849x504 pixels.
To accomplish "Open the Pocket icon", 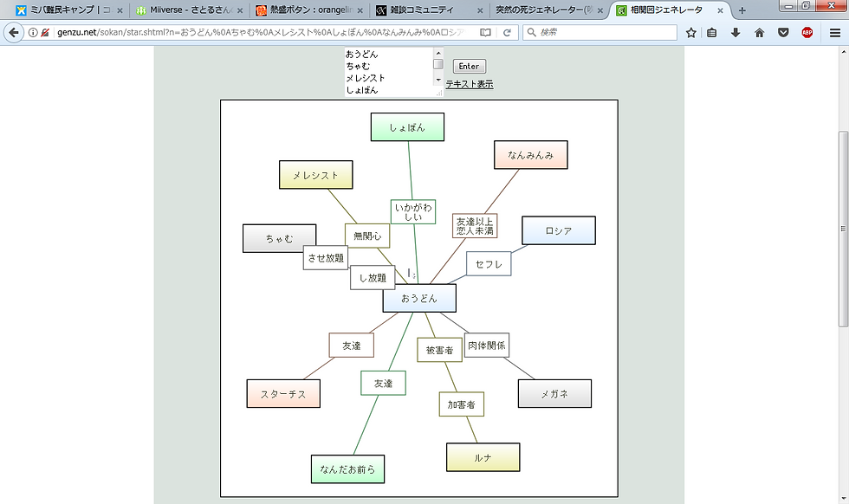I will pyautogui.click(x=783, y=33).
